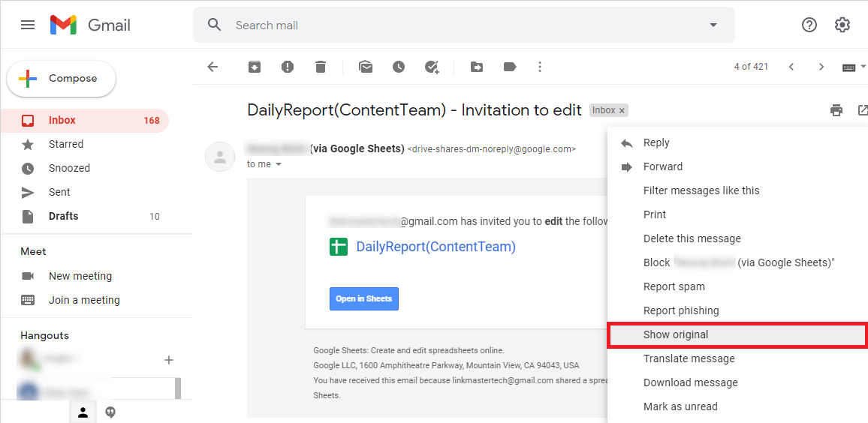
Task: Open the Inbox folder
Action: click(x=85, y=121)
